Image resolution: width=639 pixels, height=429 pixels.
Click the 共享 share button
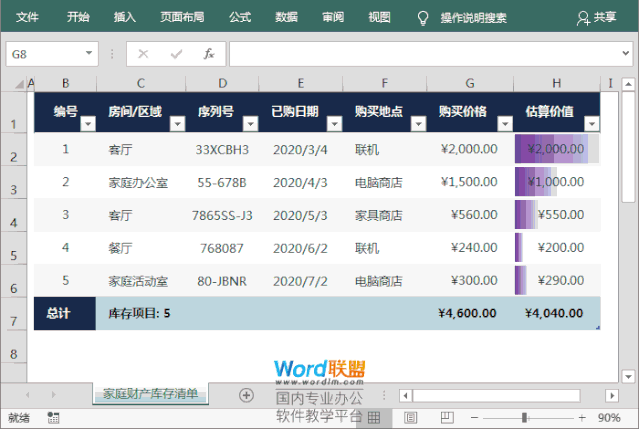tap(597, 18)
